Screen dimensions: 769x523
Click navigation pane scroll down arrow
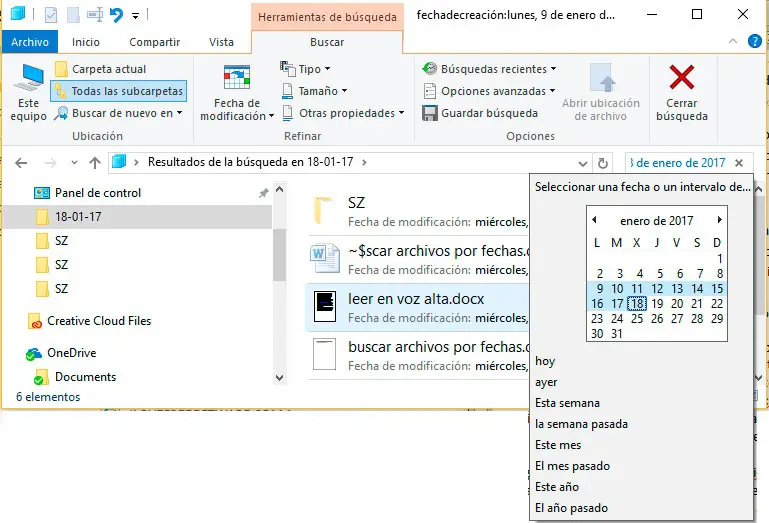(x=280, y=377)
